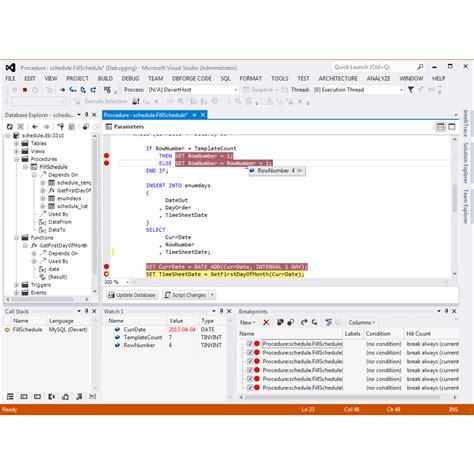Open the New dropdown in Breakpoints toolbar

(248, 322)
